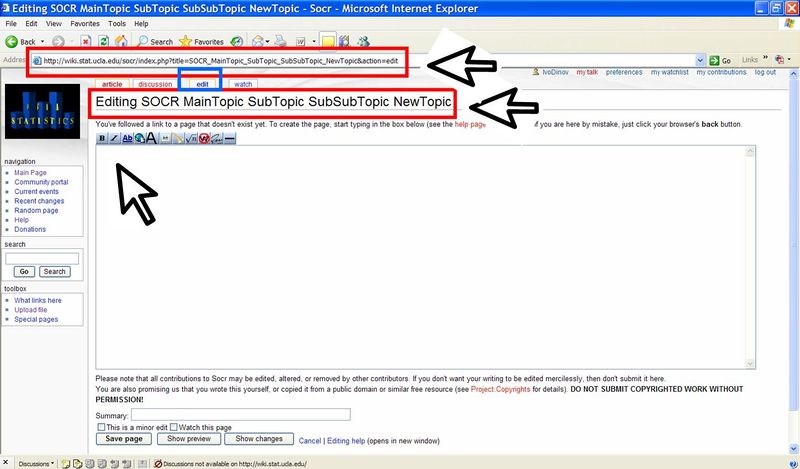Viewport: 800px width, 469px height.
Task: Click the Show changes button
Action: pyautogui.click(x=259, y=439)
